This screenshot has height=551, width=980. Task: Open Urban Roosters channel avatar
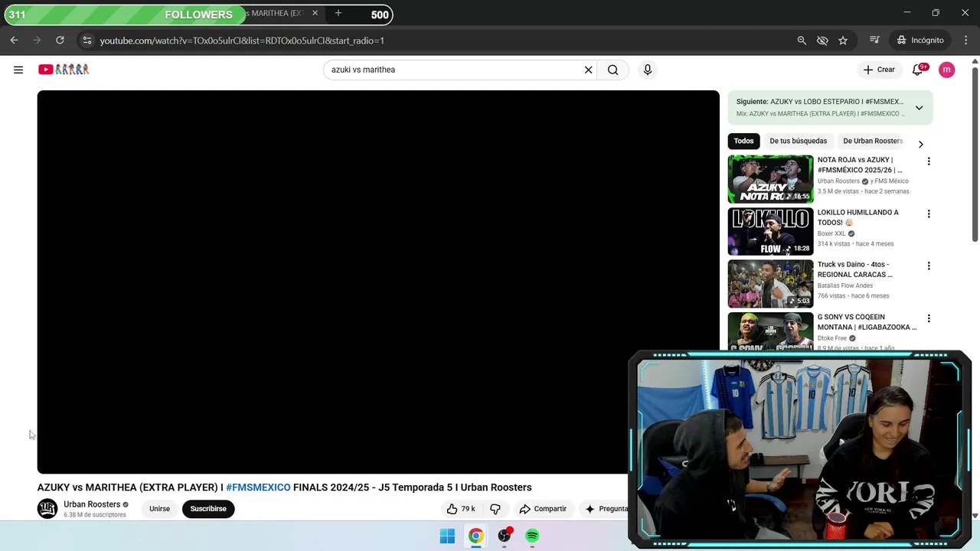[x=47, y=509]
